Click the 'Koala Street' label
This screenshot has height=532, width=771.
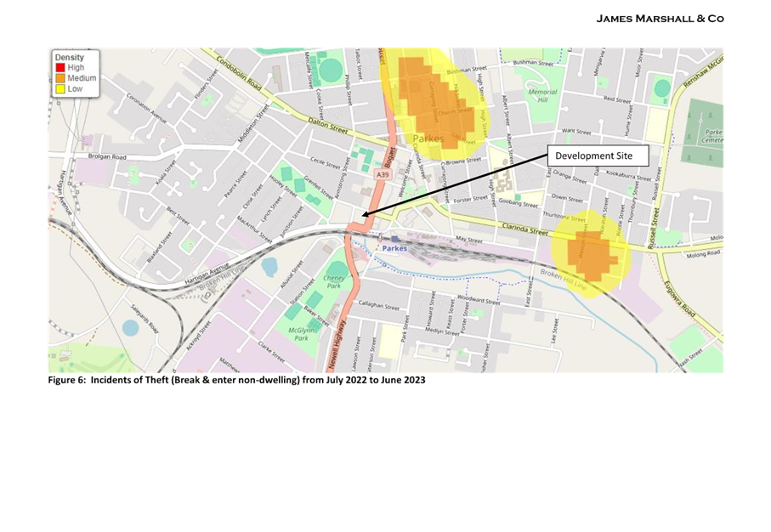click(166, 172)
